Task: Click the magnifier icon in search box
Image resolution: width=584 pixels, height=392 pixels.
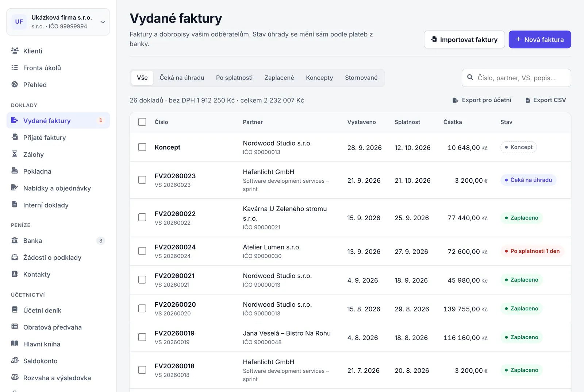Action: [470, 77]
